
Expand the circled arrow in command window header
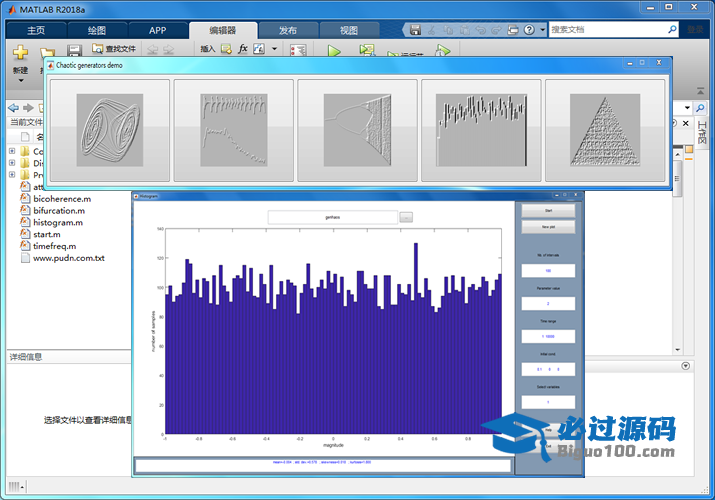(685, 366)
